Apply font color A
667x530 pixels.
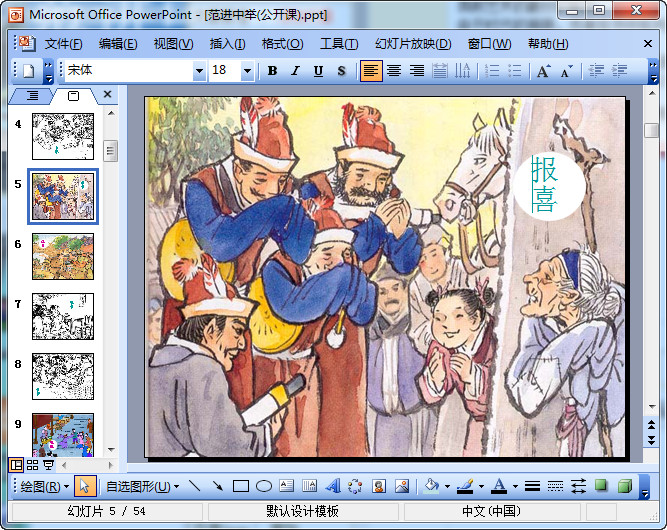[499, 486]
